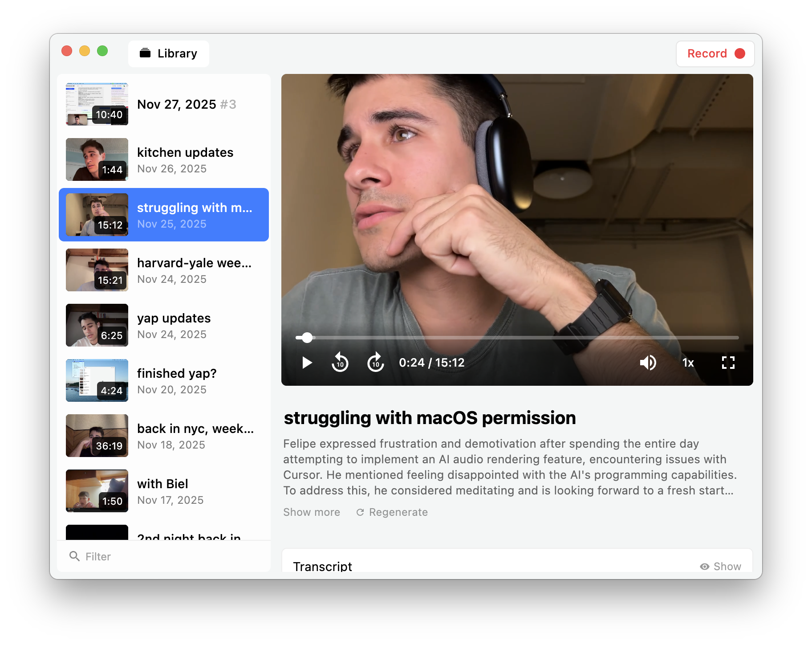Enter fullscreen video mode
Screen dimensions: 812x645
click(728, 363)
